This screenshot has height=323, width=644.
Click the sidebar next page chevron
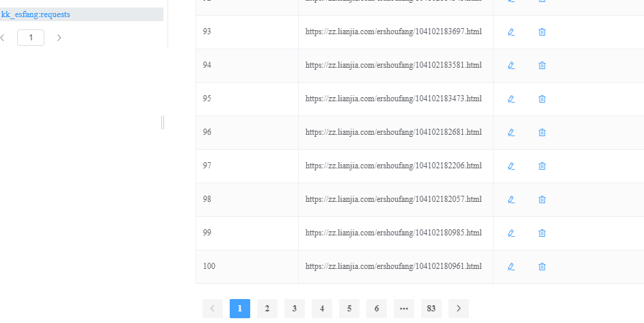tap(59, 38)
